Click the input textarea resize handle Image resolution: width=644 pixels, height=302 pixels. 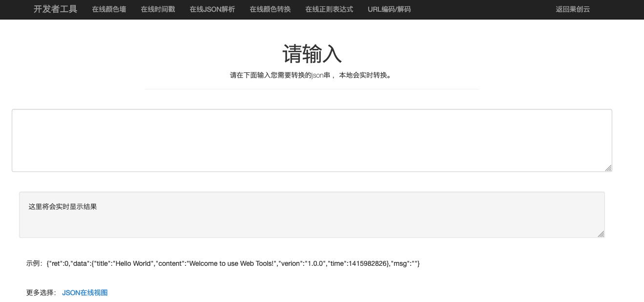(608, 169)
